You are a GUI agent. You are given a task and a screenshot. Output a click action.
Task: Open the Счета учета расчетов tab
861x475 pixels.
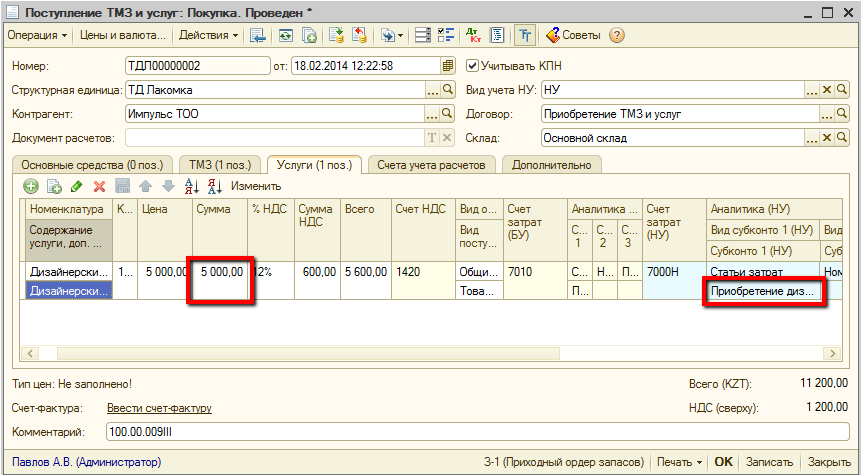pyautogui.click(x=431, y=164)
